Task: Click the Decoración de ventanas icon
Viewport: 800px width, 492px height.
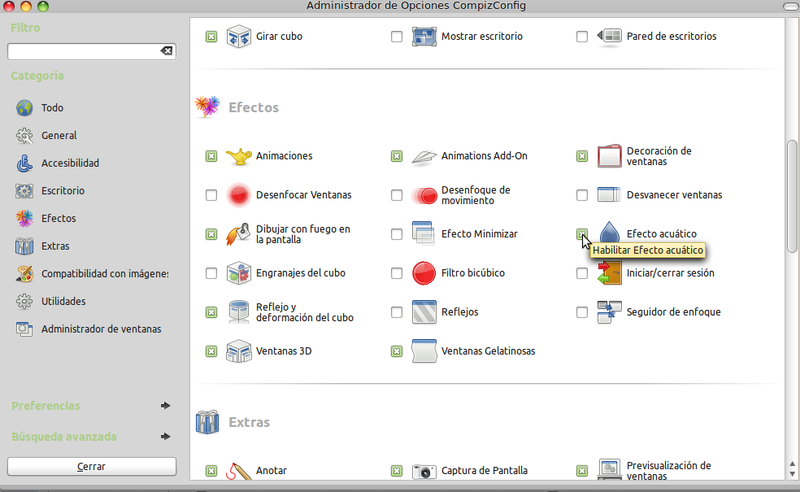Action: (x=610, y=156)
